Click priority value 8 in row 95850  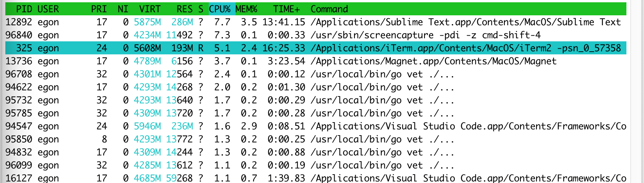[104, 139]
